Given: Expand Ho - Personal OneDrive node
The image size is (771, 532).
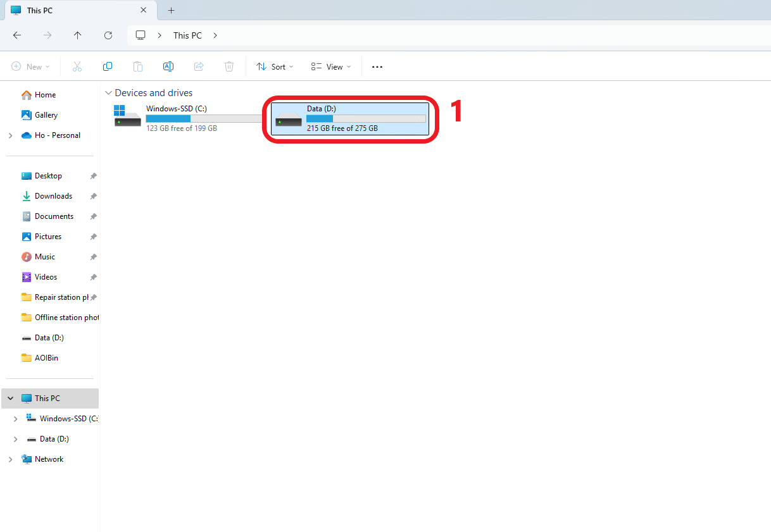Looking at the screenshot, I should (10, 135).
